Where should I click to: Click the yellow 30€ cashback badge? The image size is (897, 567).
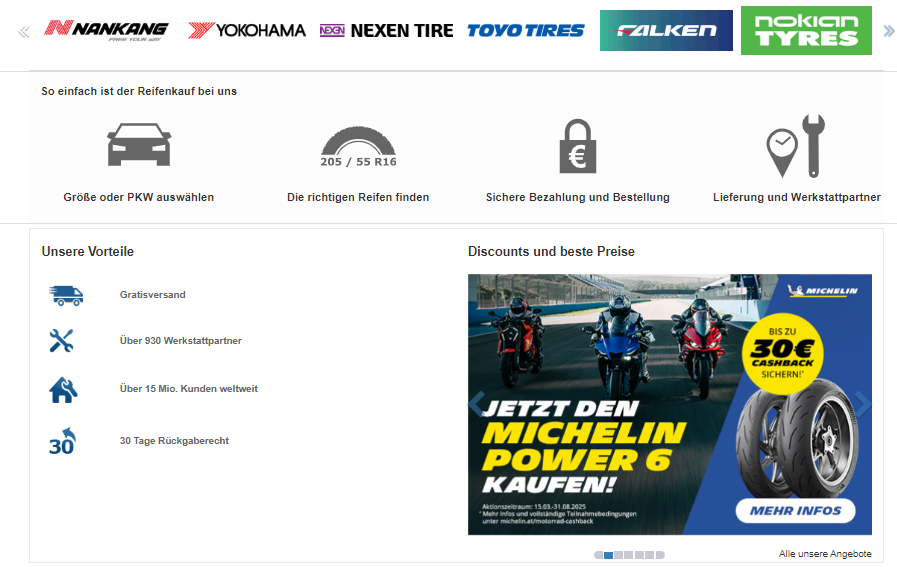pos(783,353)
